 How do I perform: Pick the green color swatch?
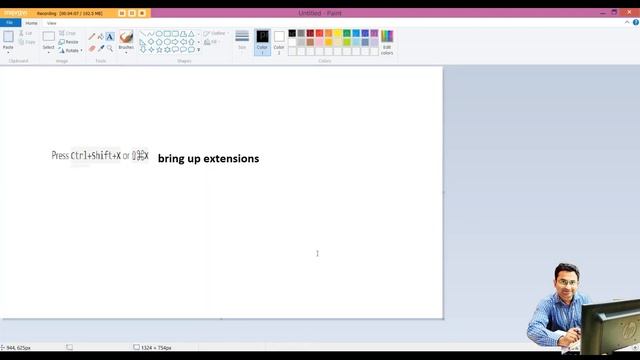[347, 33]
